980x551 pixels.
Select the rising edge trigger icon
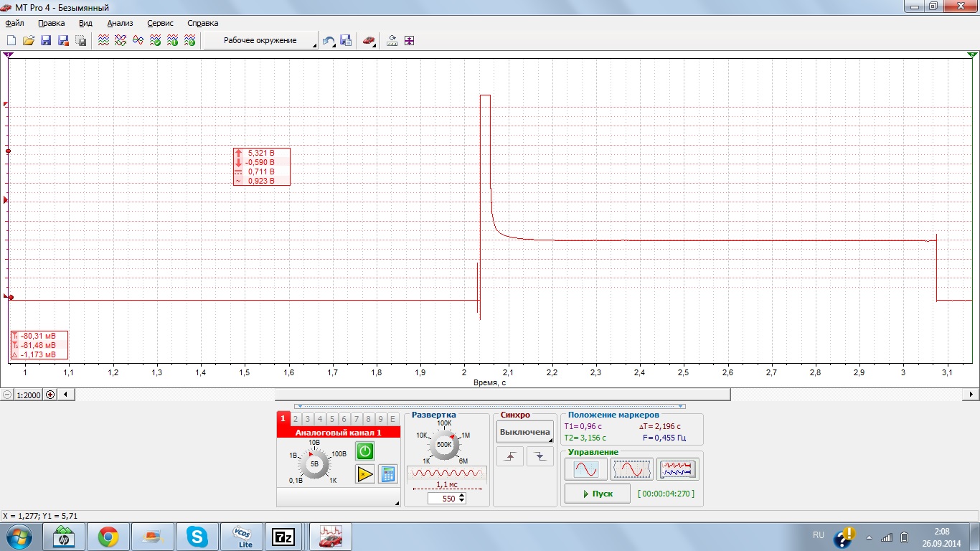click(510, 456)
